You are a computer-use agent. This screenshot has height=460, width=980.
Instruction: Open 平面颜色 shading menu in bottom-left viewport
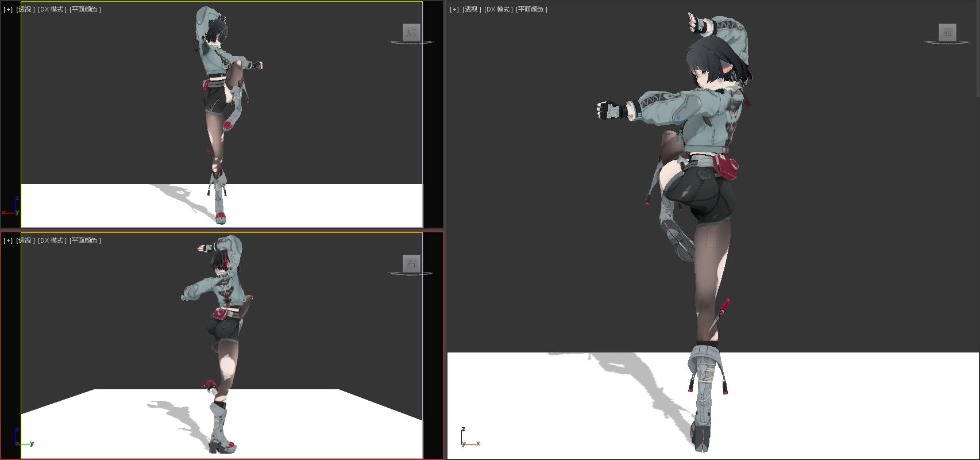click(x=85, y=241)
